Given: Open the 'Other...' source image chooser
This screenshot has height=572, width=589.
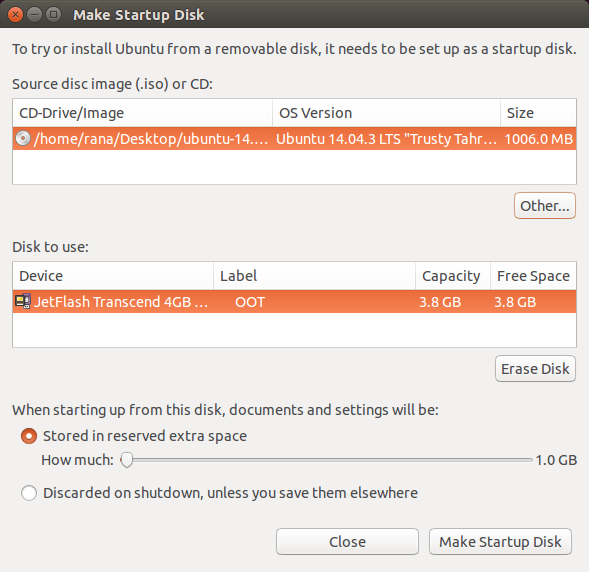Looking at the screenshot, I should 545,205.
